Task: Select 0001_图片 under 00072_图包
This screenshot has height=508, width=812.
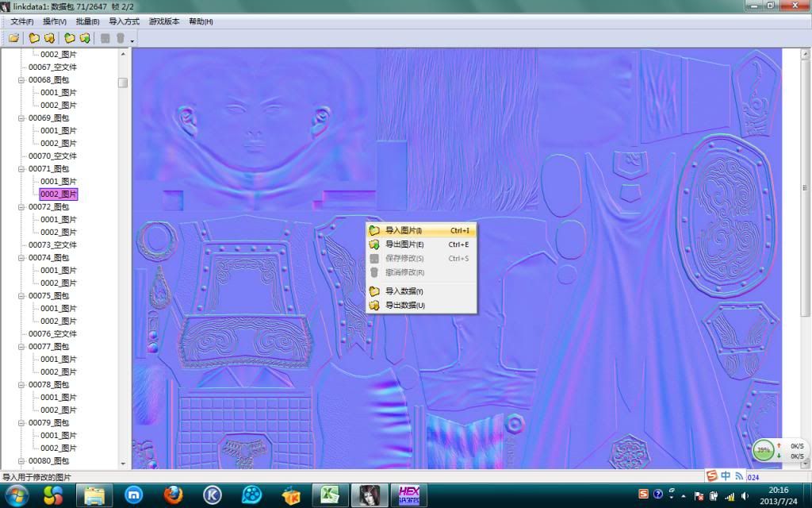Action: 59,220
